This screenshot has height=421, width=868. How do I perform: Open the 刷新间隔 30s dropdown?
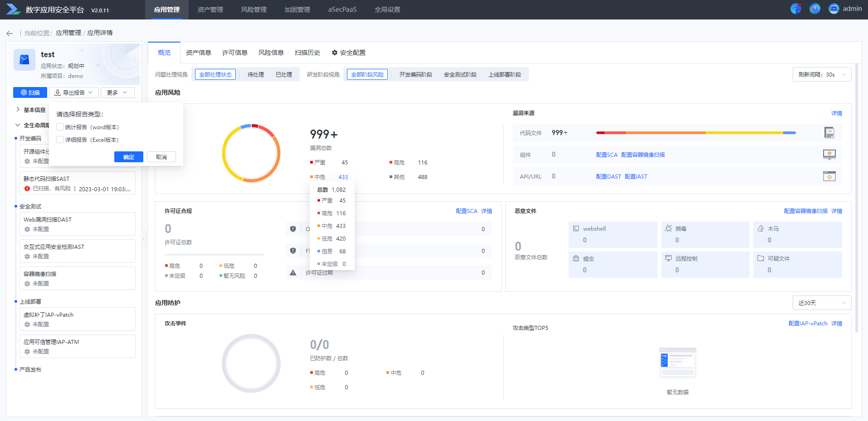click(x=821, y=75)
